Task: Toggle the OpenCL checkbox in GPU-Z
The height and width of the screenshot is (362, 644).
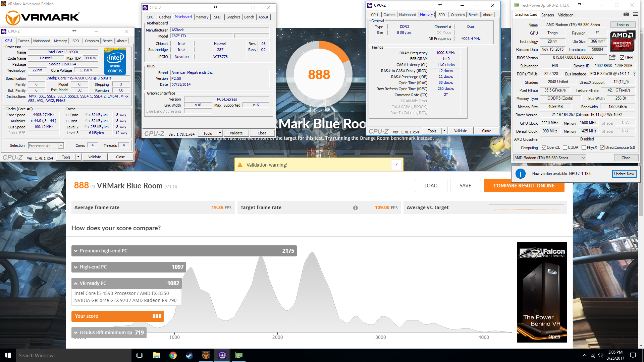Action: tap(544, 147)
